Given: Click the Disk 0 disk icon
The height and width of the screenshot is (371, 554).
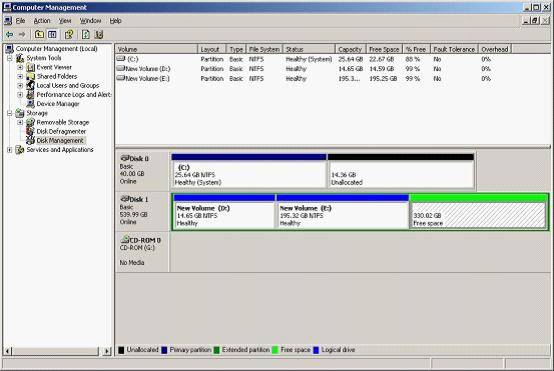Looking at the screenshot, I should pyautogui.click(x=125, y=158).
